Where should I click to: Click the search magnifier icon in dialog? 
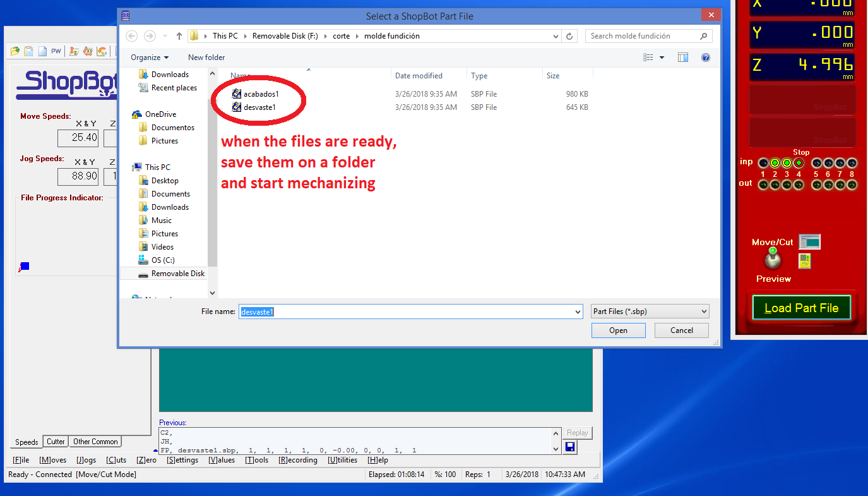pos(704,36)
